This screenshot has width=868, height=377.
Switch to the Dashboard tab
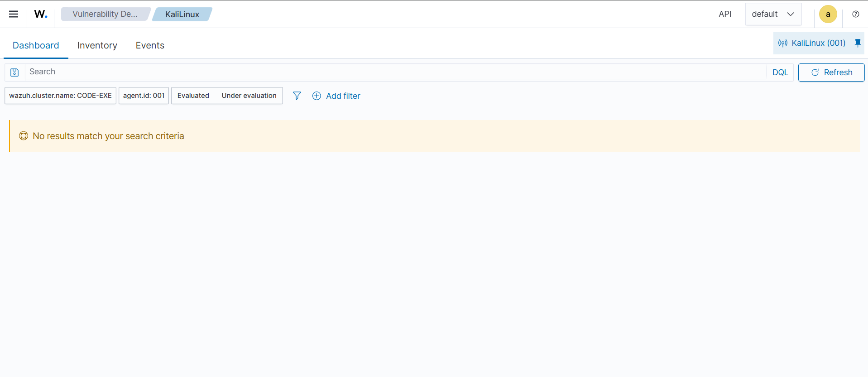coord(36,45)
